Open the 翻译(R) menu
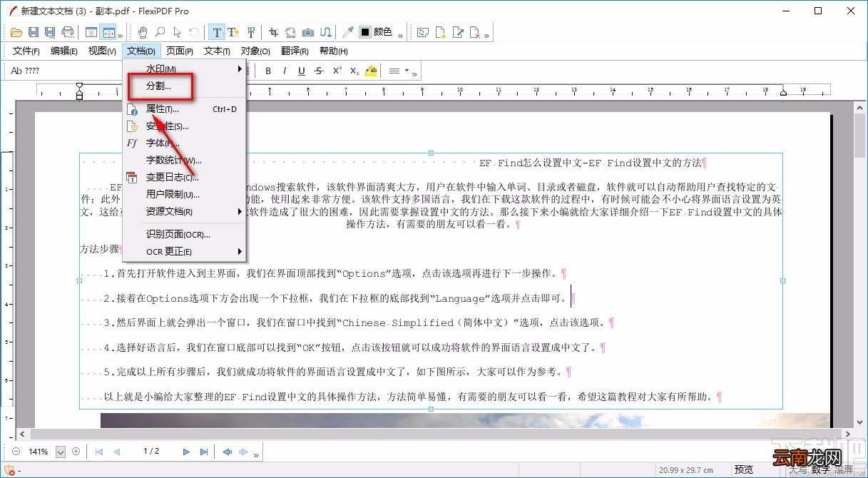 (295, 51)
